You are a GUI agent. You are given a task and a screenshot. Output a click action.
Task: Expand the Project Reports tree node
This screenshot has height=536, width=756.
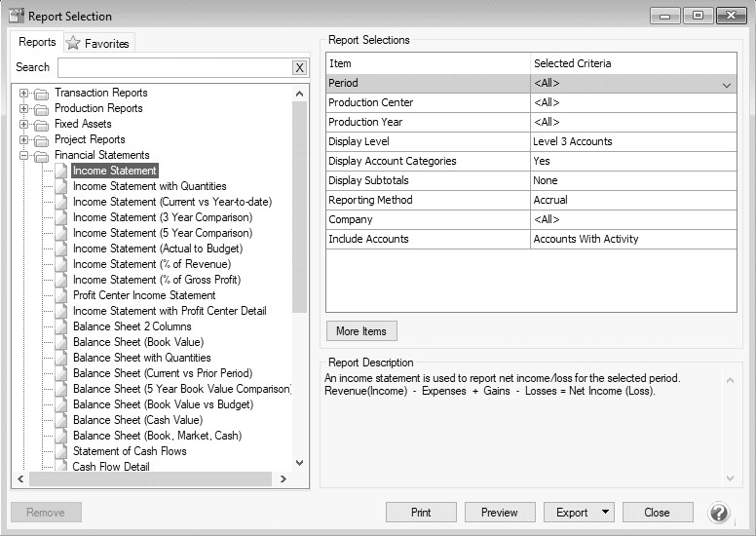coord(24,140)
